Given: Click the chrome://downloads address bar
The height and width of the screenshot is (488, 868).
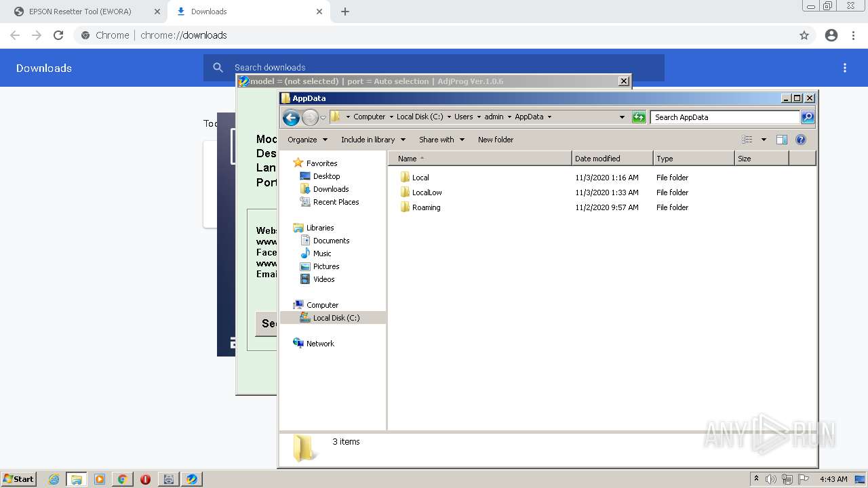Looking at the screenshot, I should (434, 35).
